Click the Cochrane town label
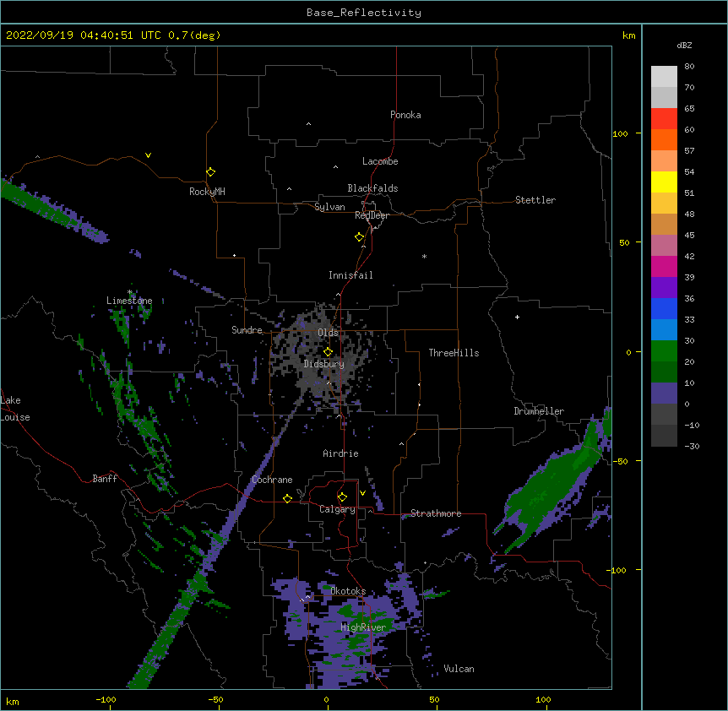 [x=272, y=480]
